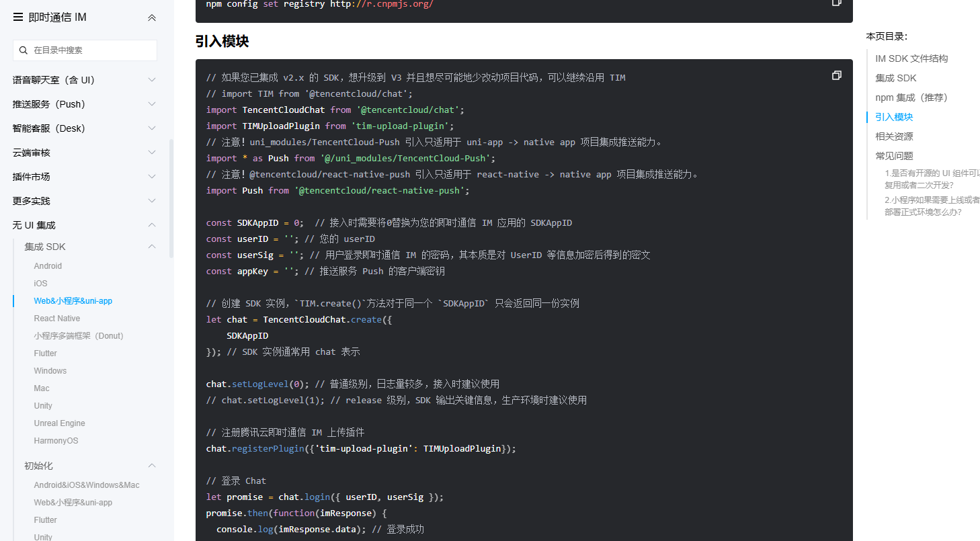Collapse sidebar with double chevron up icon

[152, 17]
